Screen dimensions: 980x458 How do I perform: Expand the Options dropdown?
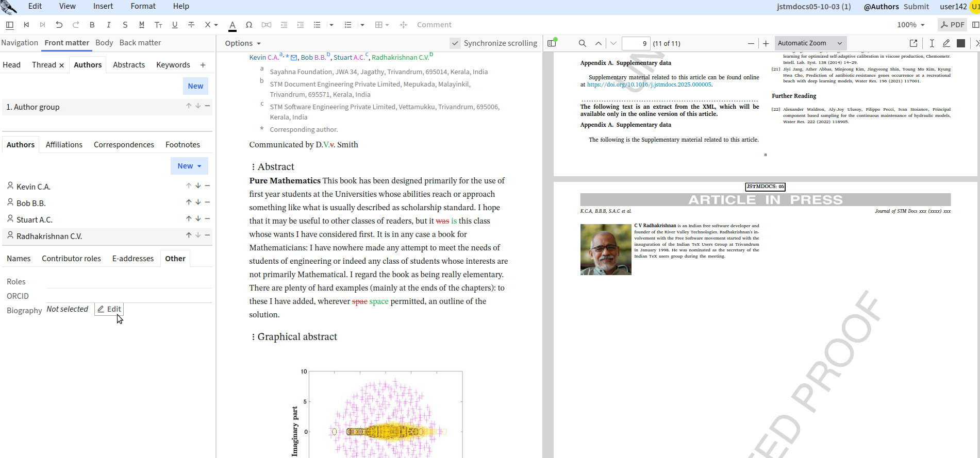pyautogui.click(x=243, y=43)
